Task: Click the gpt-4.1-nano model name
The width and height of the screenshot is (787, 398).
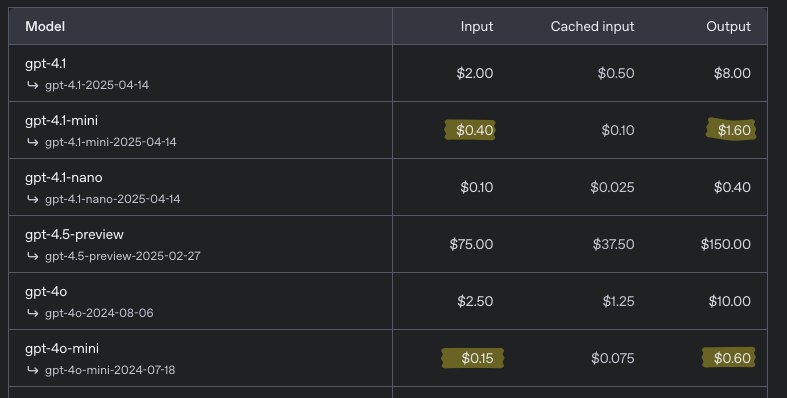Action: tap(64, 178)
